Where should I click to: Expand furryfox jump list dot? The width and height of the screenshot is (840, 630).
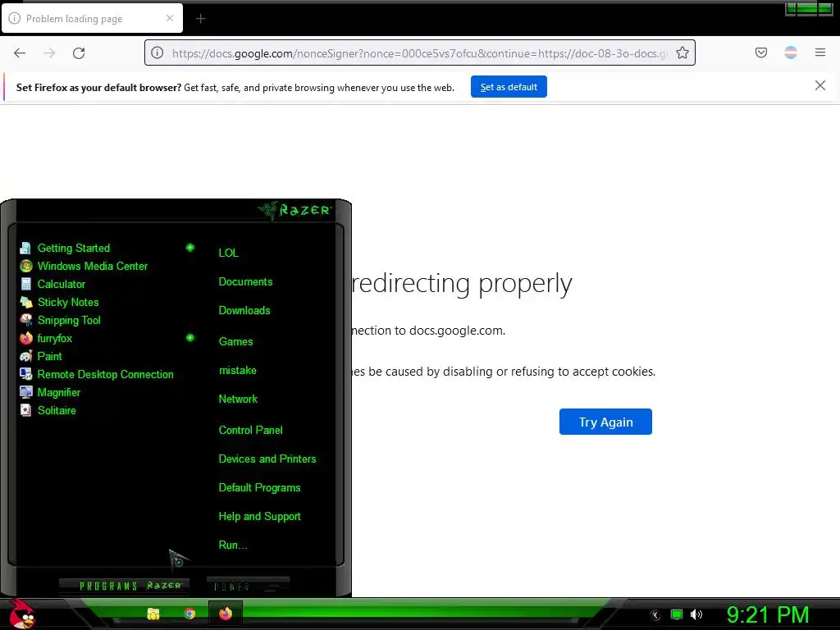click(x=189, y=337)
